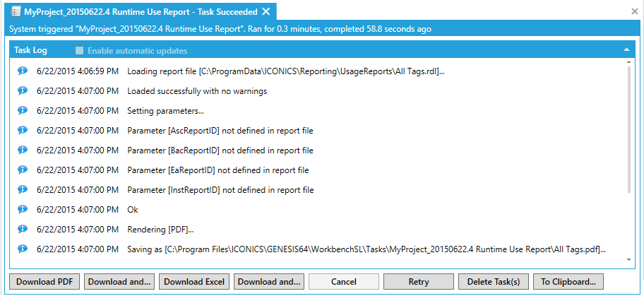
Task: Click info icon beside Rendering [PDF] entry
Action: (22, 229)
